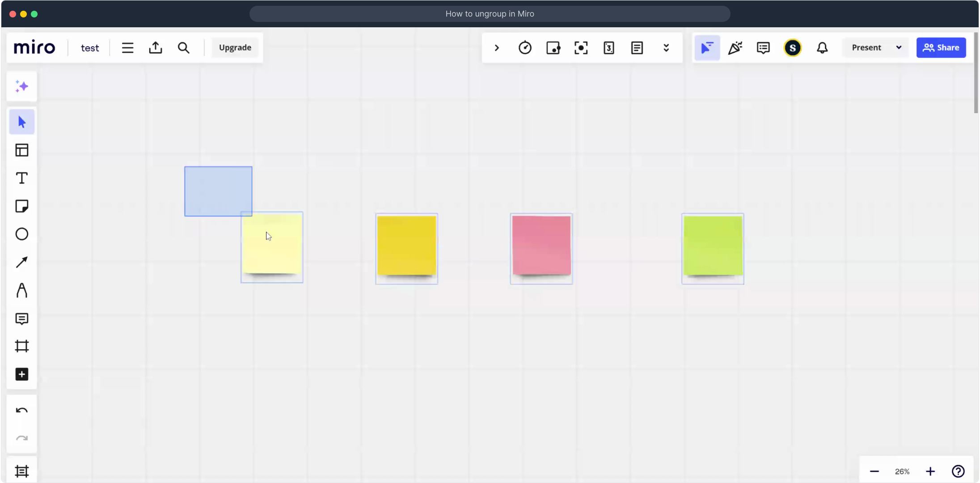Collapse the collaboration toolbar chevron

coord(497,47)
